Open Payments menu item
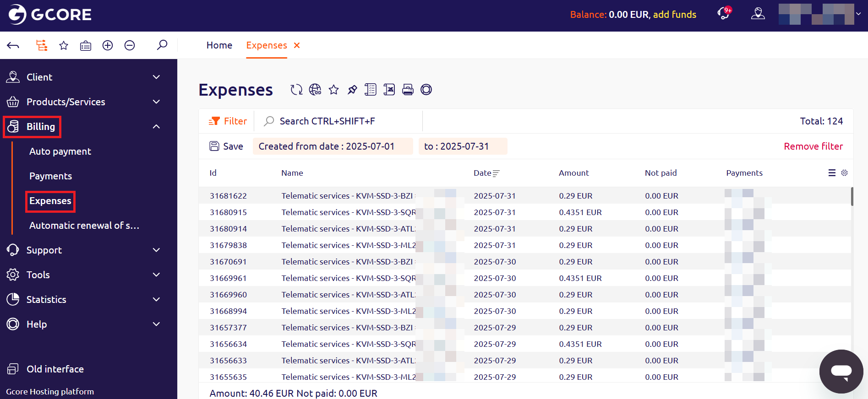 50,176
